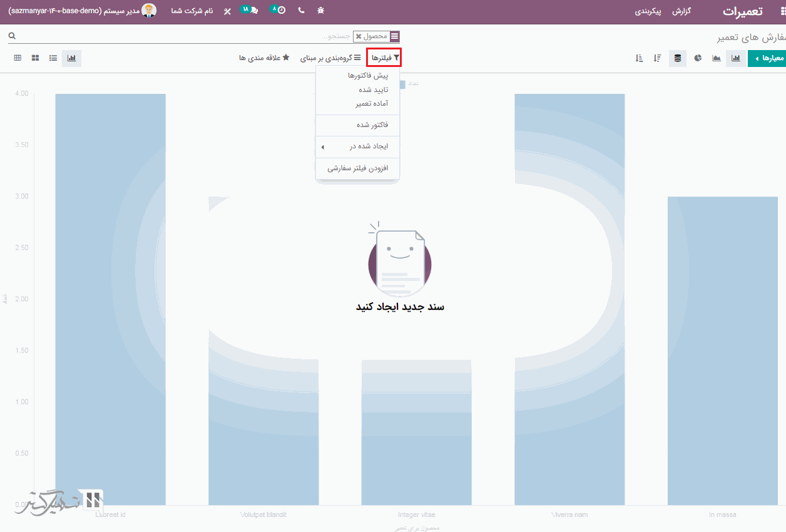Viewport: 786px width, 532px height.
Task: Open the معیارها measures dropdown
Action: point(767,58)
